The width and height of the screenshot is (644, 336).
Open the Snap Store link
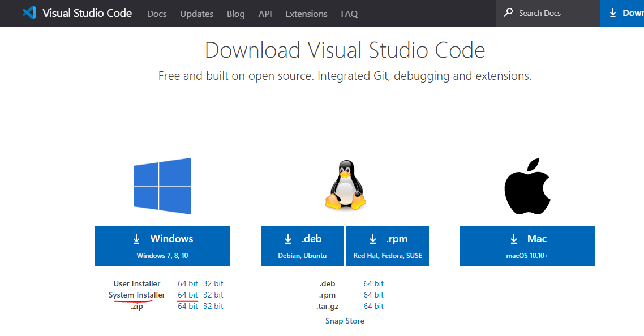(345, 321)
